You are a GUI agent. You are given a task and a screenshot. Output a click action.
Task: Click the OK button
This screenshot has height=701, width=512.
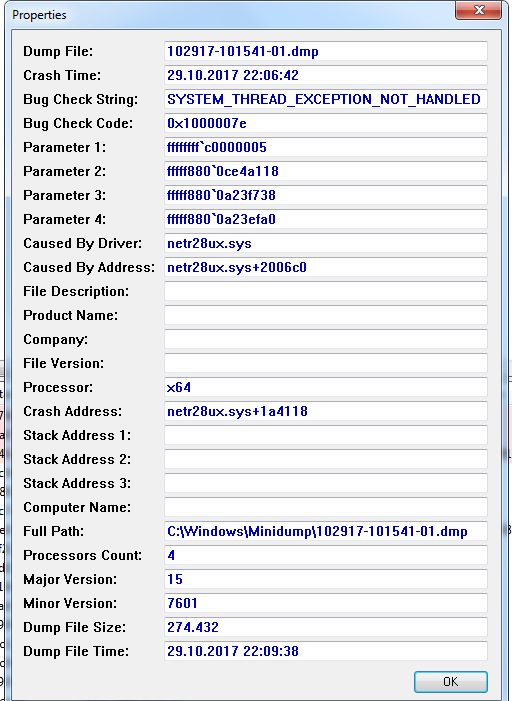click(x=450, y=681)
